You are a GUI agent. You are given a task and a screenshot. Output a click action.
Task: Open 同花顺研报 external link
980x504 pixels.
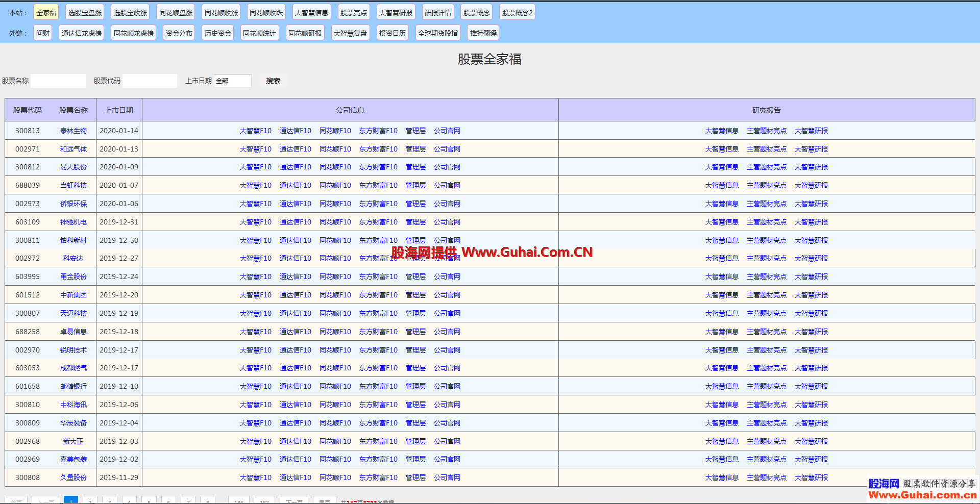click(305, 33)
